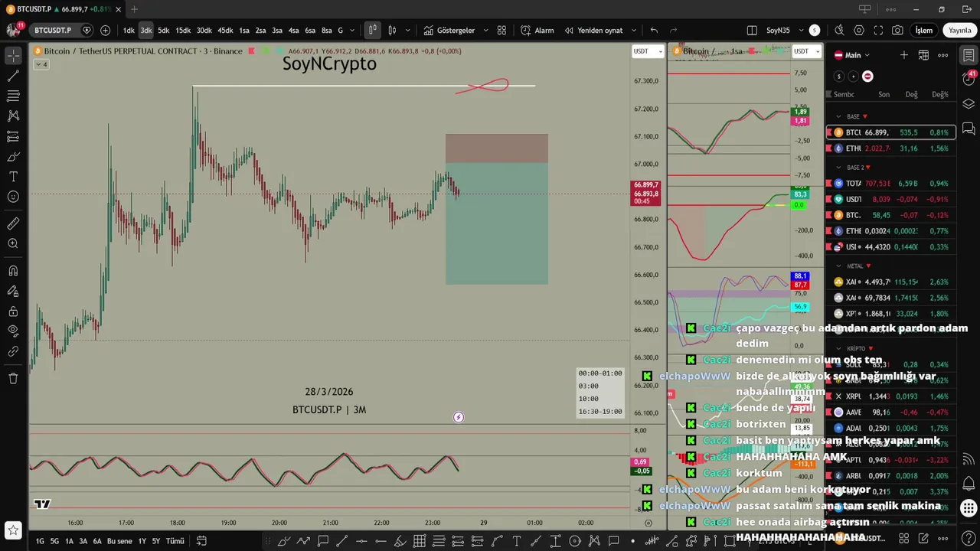Open go to date calendar icon

(201, 541)
